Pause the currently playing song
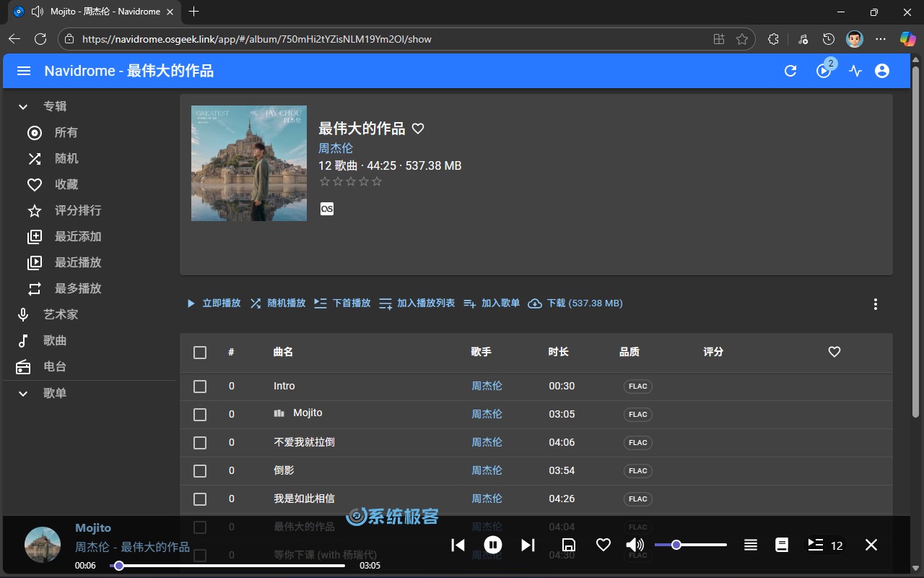The height and width of the screenshot is (578, 924). [x=493, y=545]
